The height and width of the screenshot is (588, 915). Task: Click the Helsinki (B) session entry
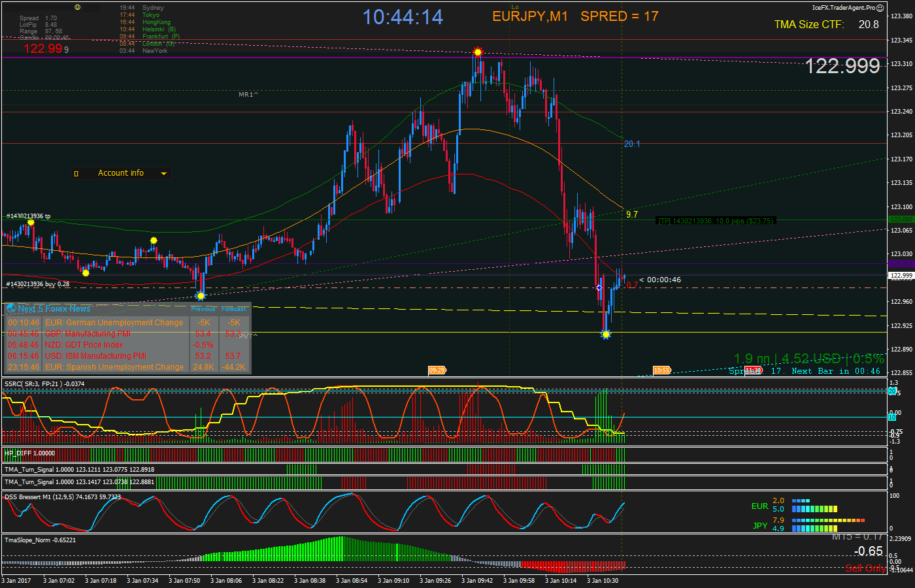tap(148, 29)
